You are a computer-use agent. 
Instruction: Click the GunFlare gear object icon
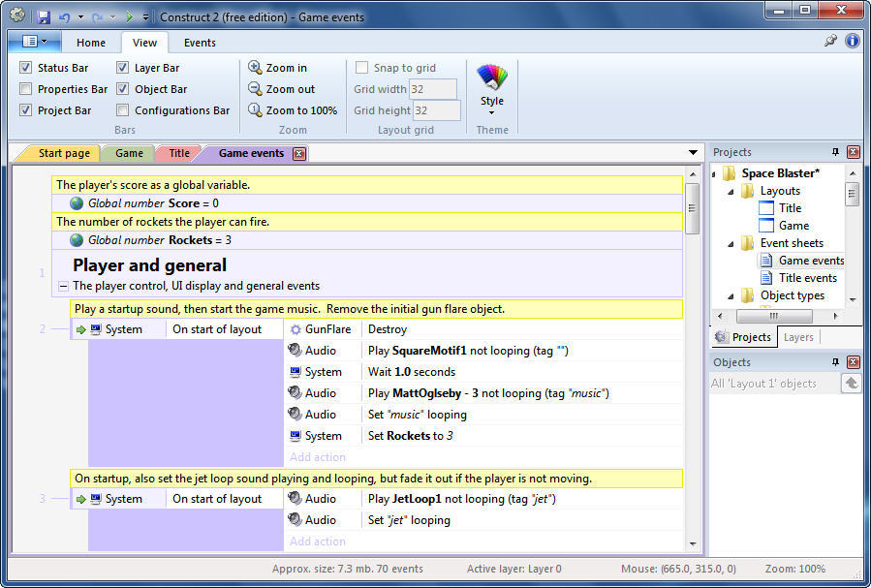tap(296, 329)
